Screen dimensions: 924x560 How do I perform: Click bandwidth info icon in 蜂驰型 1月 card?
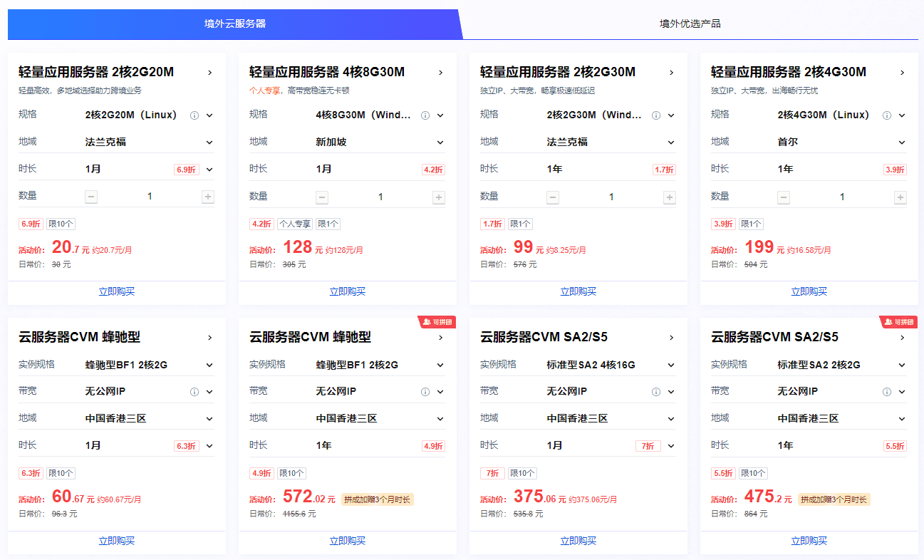click(194, 392)
